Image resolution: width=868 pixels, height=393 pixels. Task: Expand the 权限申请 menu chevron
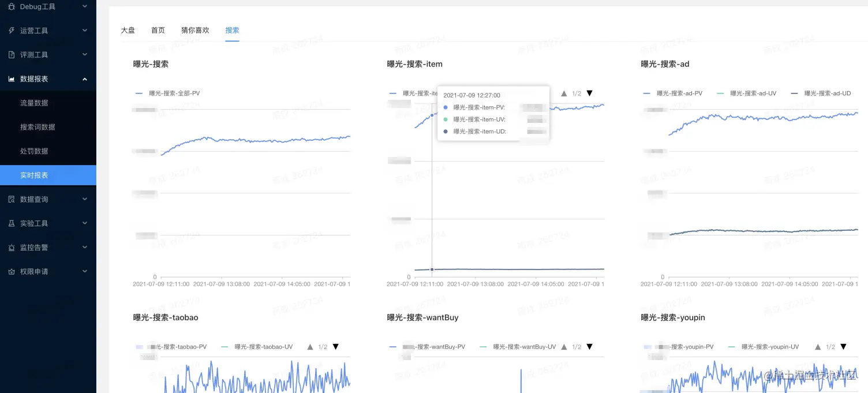coord(85,271)
